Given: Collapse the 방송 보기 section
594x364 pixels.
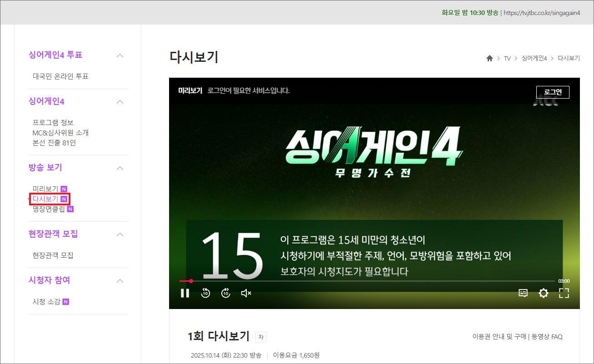Looking at the screenshot, I should point(120,168).
